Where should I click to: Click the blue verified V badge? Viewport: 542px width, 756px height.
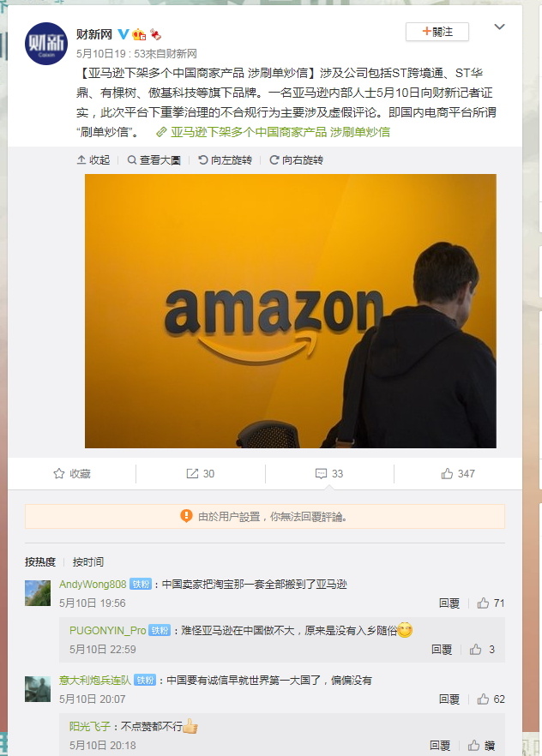(123, 34)
